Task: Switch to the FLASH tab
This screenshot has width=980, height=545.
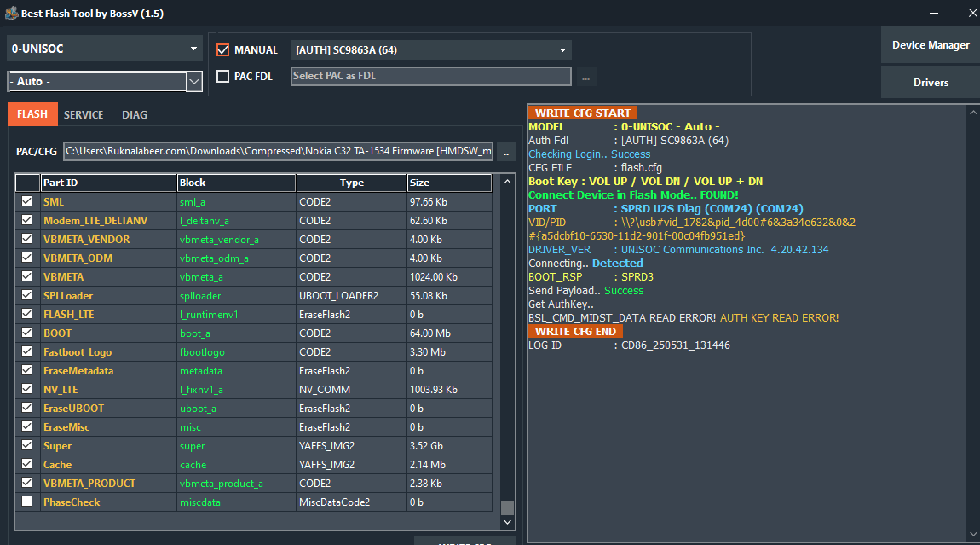Action: click(32, 114)
